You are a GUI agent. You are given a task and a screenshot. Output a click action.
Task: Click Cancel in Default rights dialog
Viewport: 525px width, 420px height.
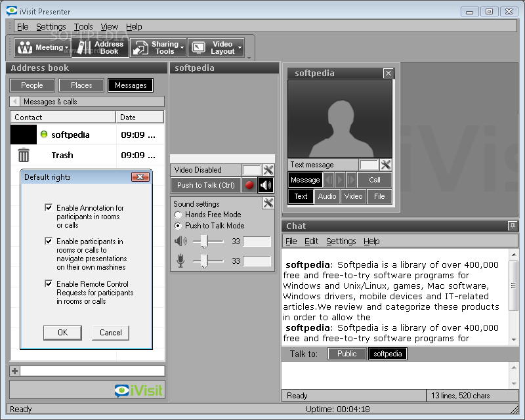coord(110,333)
